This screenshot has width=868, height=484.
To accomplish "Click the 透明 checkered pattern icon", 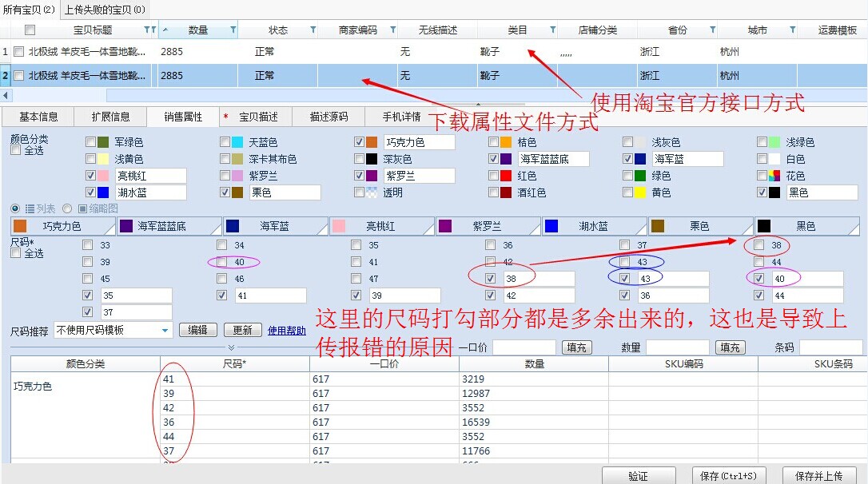I will (372, 192).
